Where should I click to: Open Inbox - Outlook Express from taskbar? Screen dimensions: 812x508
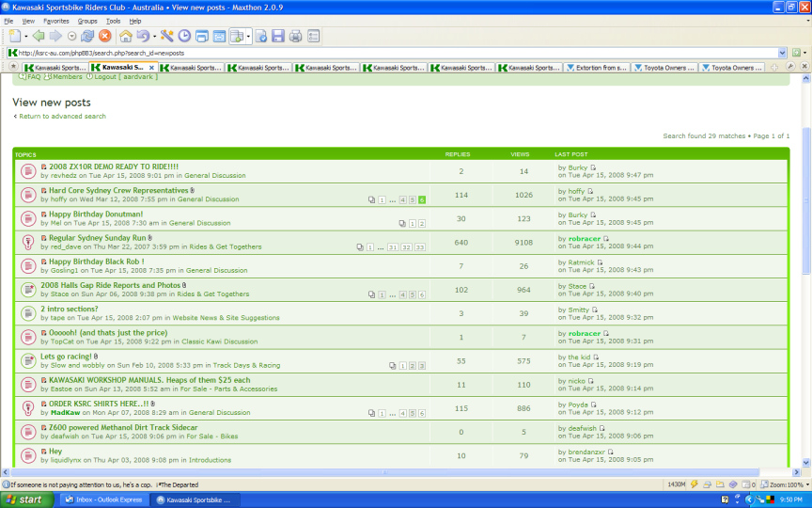click(99, 500)
